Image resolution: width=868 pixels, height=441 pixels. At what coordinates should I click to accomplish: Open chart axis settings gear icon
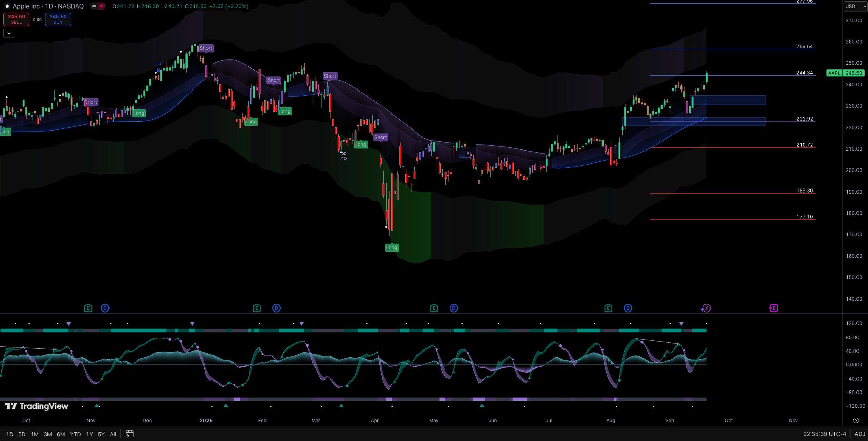(856, 420)
